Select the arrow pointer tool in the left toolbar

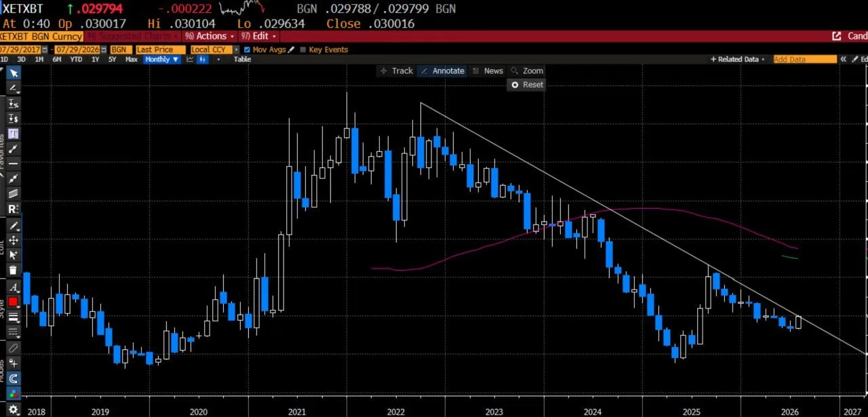[13, 74]
